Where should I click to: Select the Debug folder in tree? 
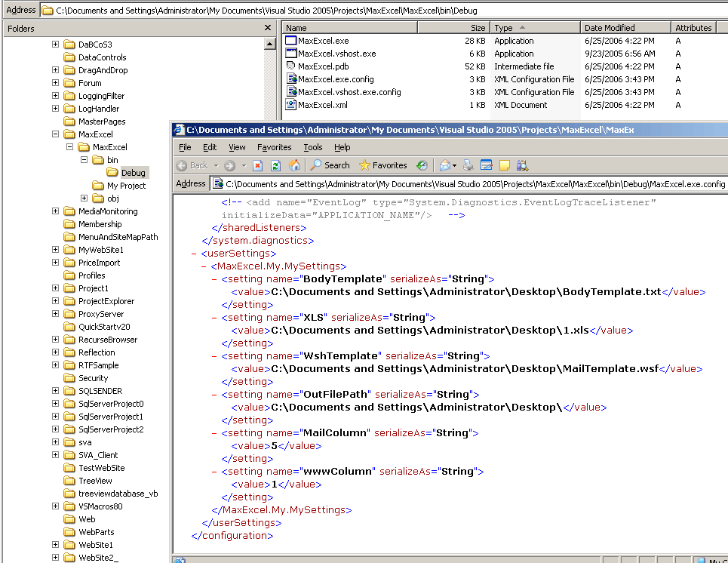pyautogui.click(x=134, y=173)
